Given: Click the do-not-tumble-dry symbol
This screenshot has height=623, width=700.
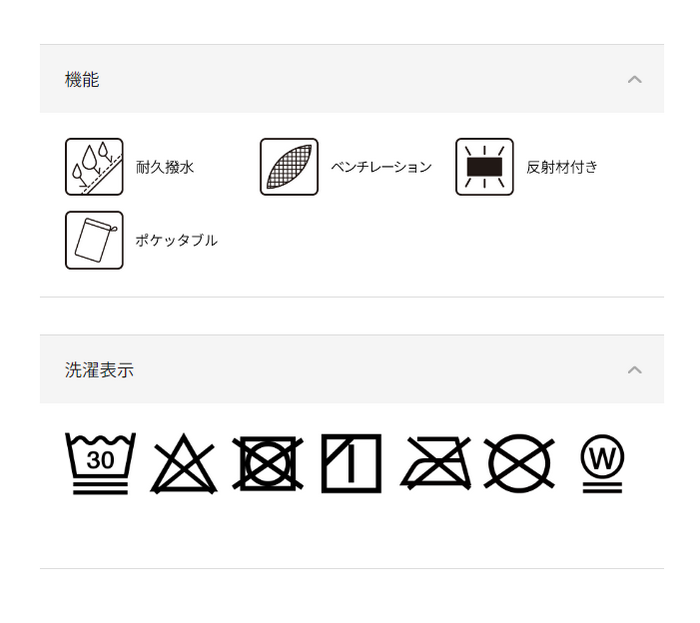Looking at the screenshot, I should coord(268,463).
